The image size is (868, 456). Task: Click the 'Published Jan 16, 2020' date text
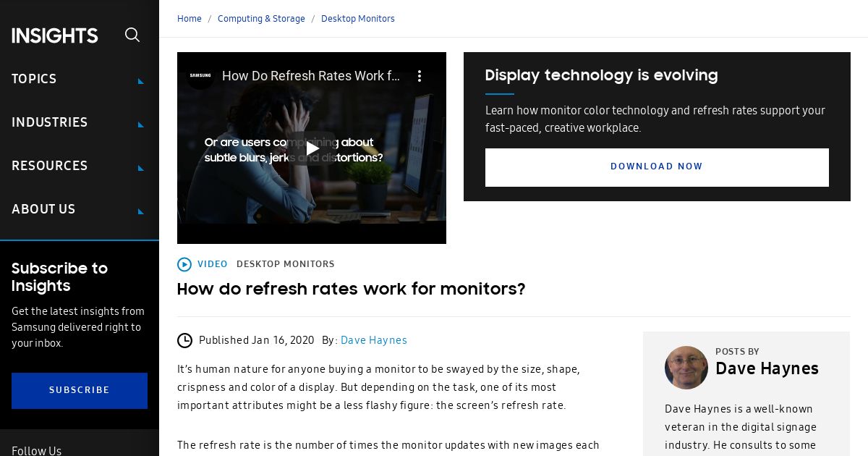257,340
